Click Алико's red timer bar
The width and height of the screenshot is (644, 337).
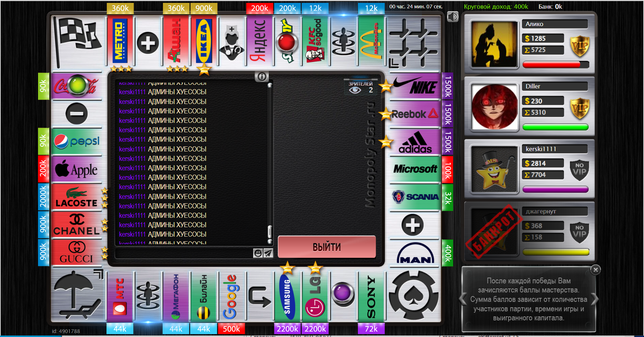(556, 65)
